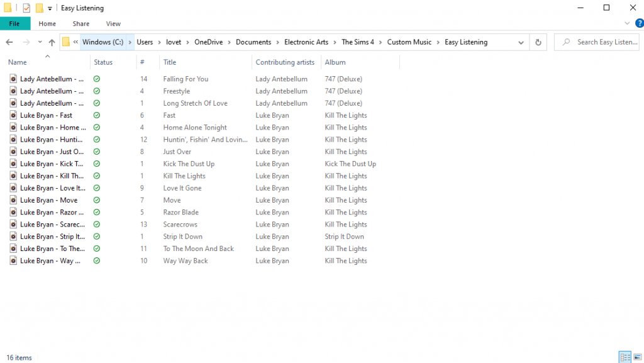Sort by Album column header
Viewport: 644px width, 363px height.
coord(335,62)
